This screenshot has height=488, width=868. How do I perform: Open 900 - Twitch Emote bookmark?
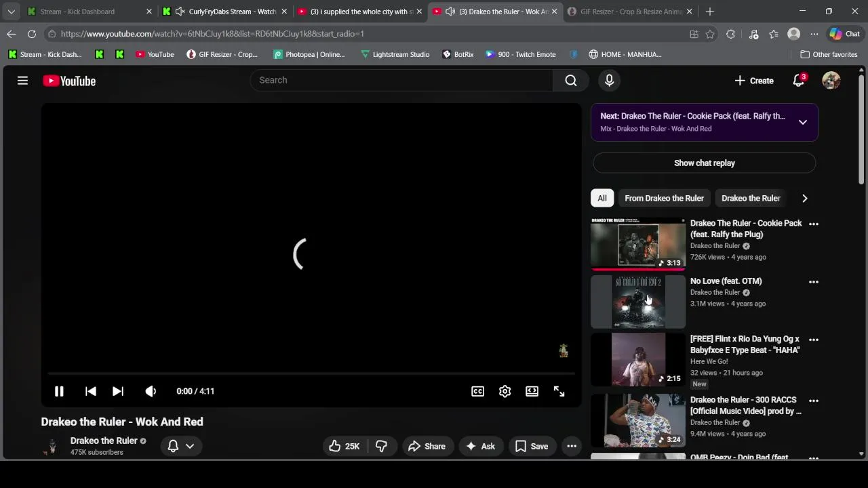point(521,54)
